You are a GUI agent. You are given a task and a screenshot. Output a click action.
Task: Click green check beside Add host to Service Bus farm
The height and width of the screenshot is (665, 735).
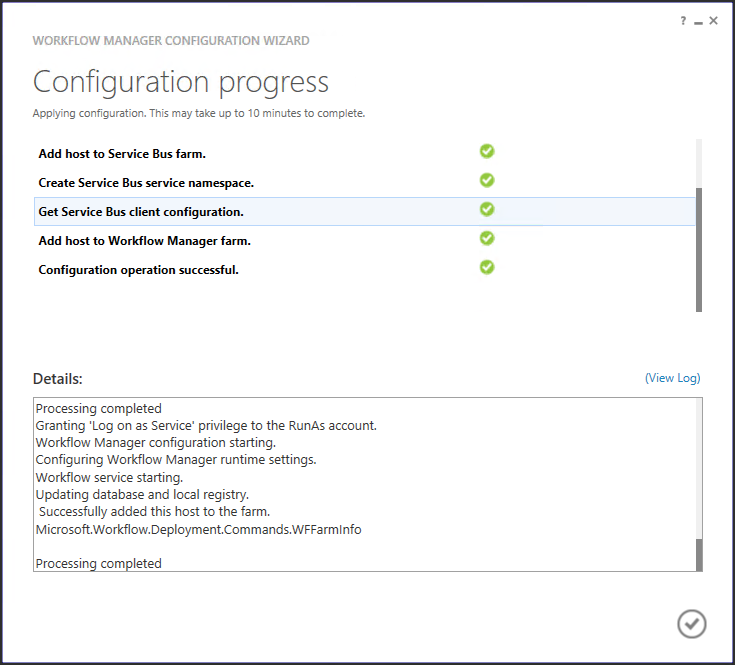click(x=487, y=152)
